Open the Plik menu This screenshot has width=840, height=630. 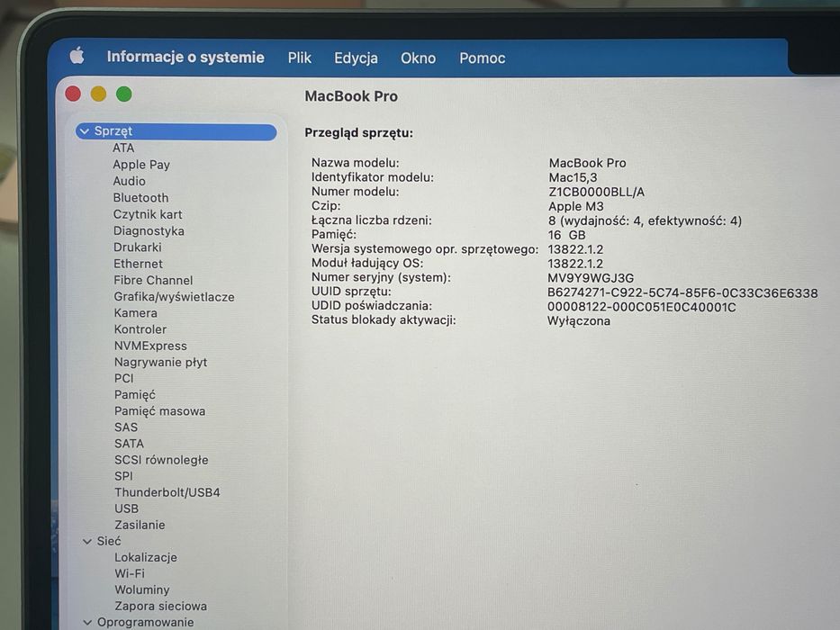click(x=300, y=58)
